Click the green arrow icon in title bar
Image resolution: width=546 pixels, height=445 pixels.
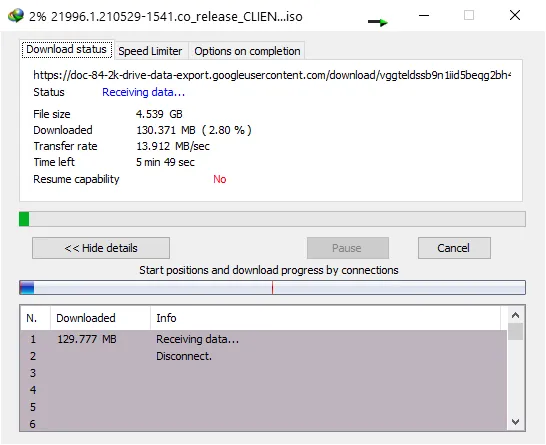[x=378, y=22]
